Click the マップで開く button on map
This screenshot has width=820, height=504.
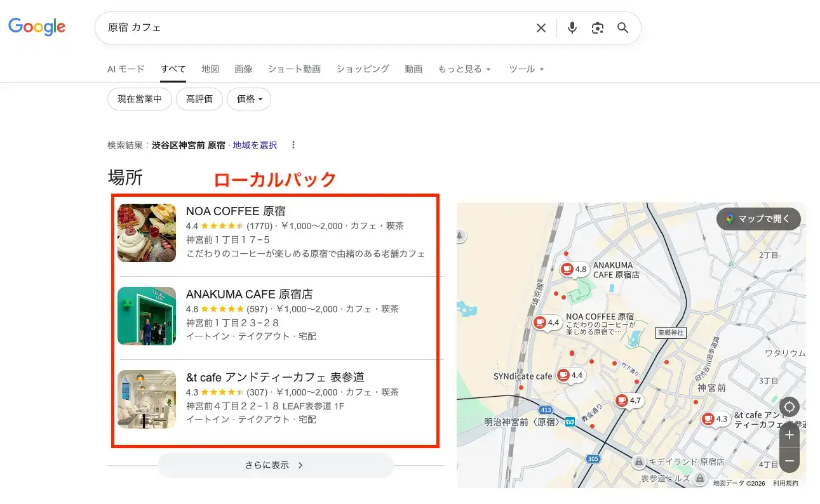758,219
